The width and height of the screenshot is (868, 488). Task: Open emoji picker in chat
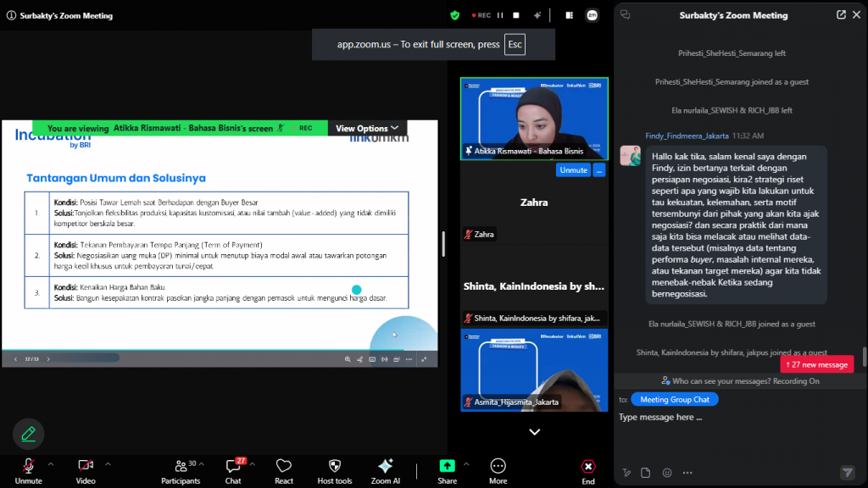pyautogui.click(x=667, y=473)
